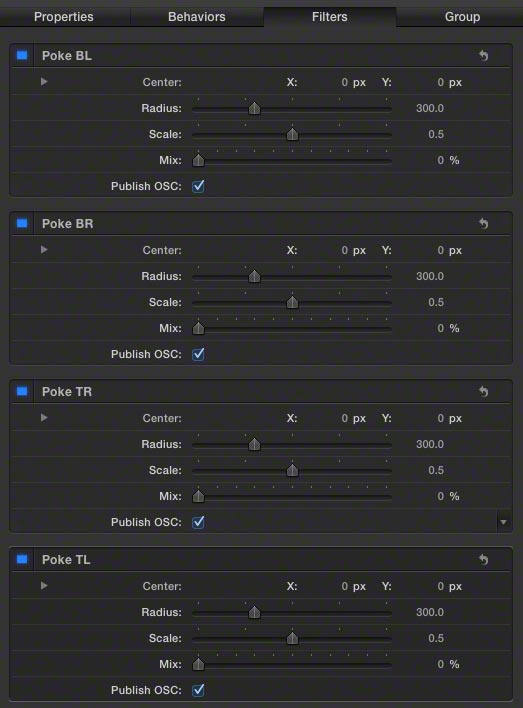Click Poke TL Center X value field

[x=344, y=586]
